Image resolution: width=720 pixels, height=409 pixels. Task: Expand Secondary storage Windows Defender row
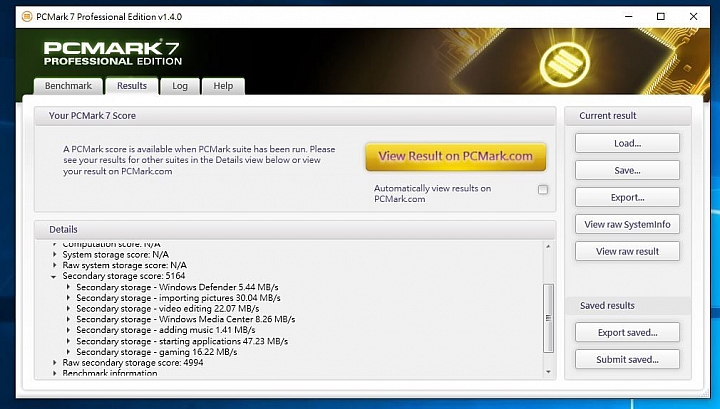(x=68, y=287)
